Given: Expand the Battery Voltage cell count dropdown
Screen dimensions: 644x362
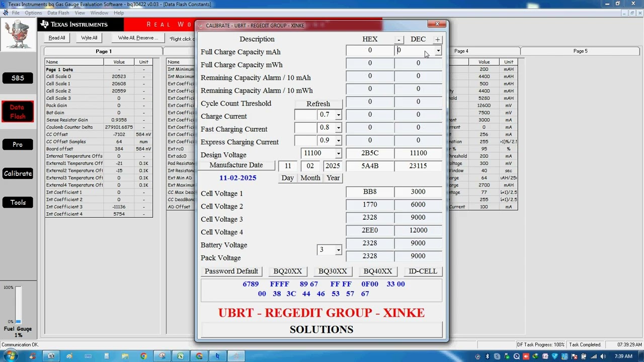Looking at the screenshot, I should coord(338,250).
